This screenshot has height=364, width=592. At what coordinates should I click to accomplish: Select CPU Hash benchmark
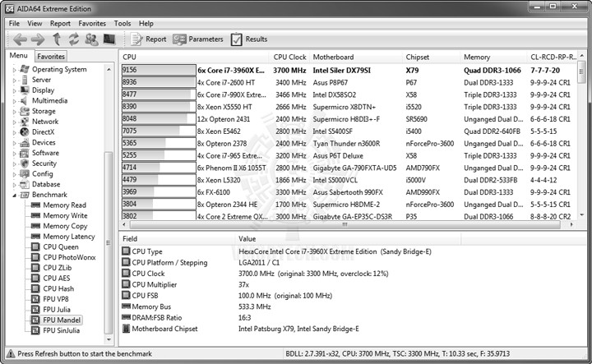(x=58, y=288)
